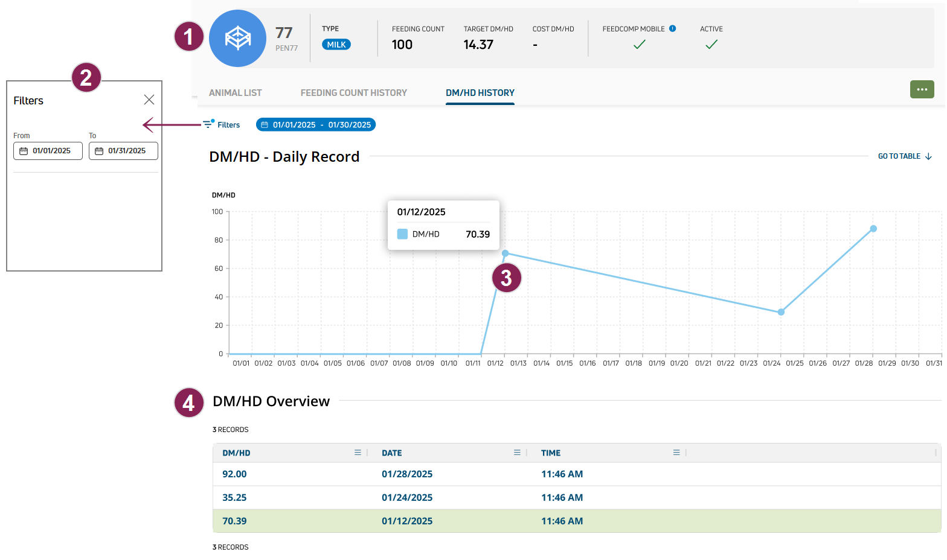Switch to the Feeding Count History tab
This screenshot has height=560, width=947.
click(354, 93)
